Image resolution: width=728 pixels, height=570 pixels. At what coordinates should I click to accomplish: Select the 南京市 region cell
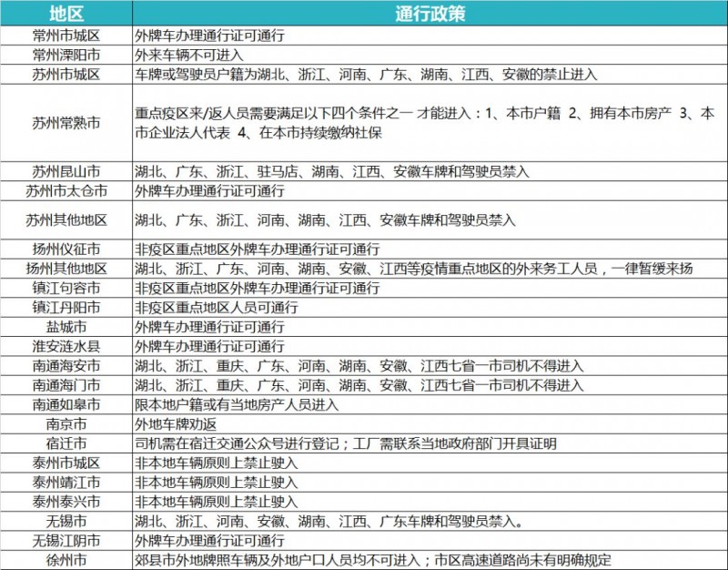[66, 424]
